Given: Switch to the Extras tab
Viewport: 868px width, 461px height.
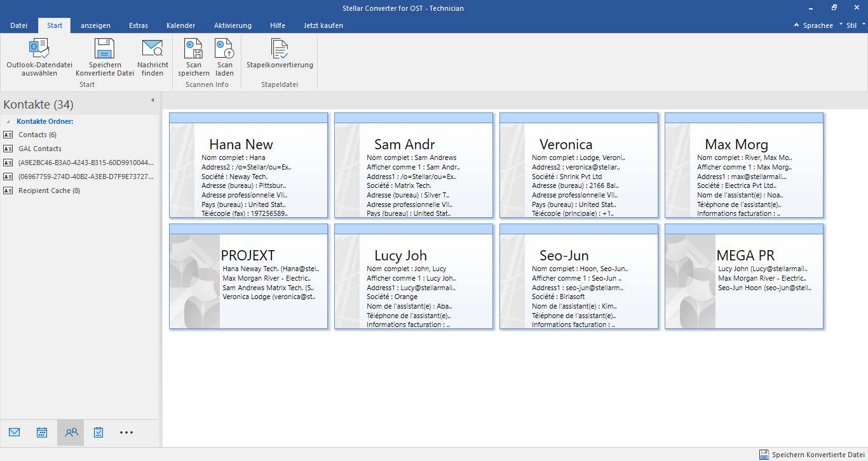Looking at the screenshot, I should pyautogui.click(x=139, y=25).
